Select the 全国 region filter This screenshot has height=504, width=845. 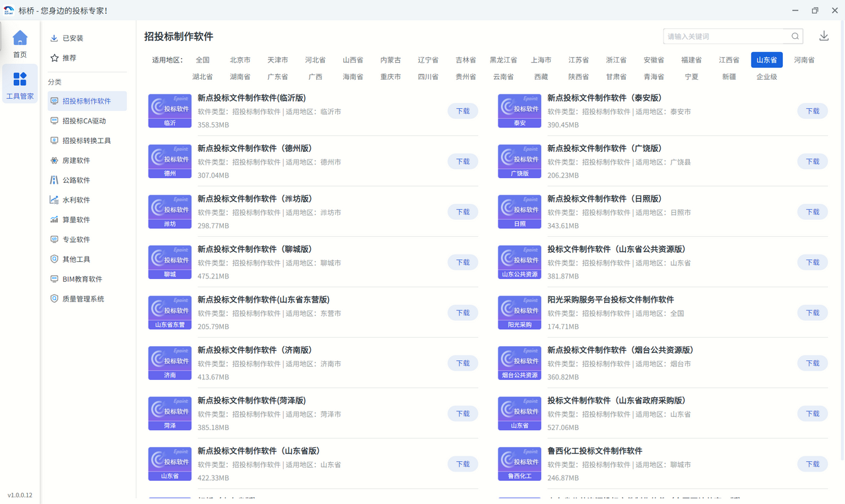point(203,59)
